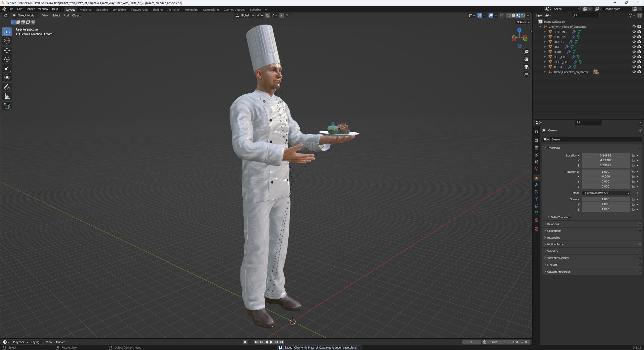Click the End frame field
644x350 pixels.
tap(520, 342)
